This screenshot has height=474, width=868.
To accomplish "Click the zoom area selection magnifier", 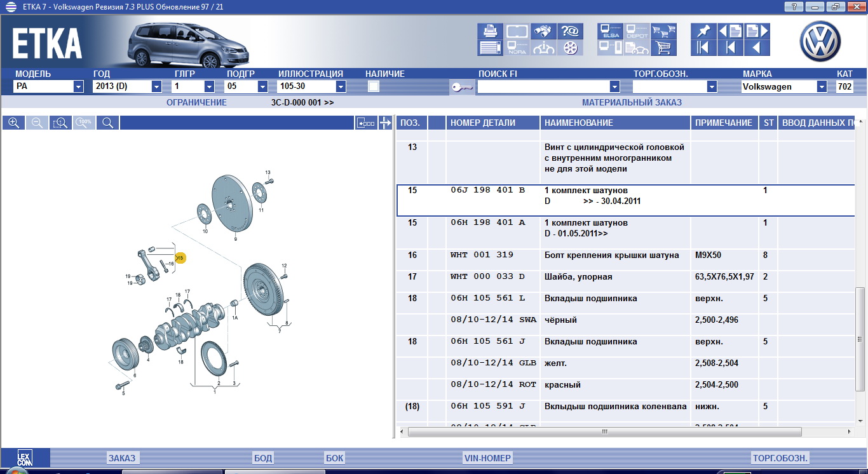I will click(60, 123).
